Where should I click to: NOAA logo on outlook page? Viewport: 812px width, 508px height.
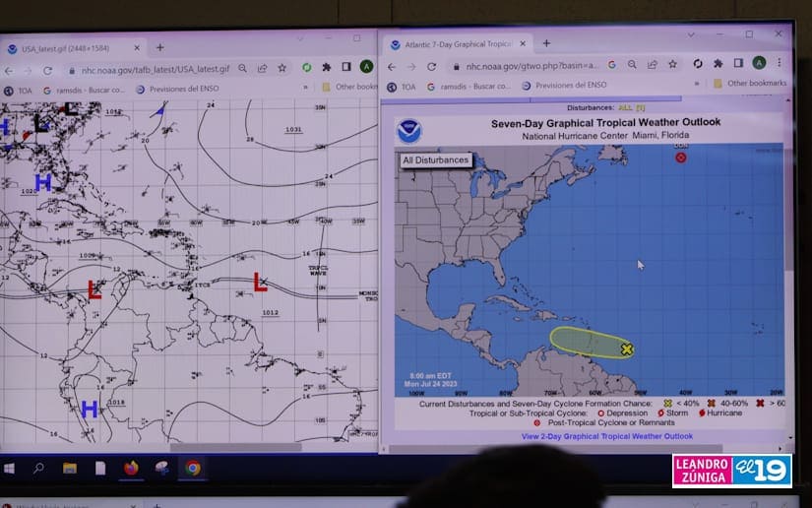[x=409, y=131]
